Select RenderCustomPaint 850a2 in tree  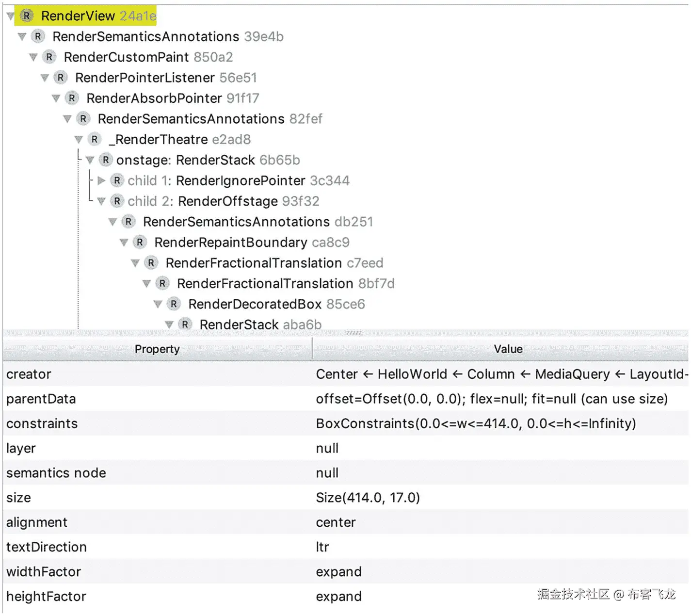[148, 57]
